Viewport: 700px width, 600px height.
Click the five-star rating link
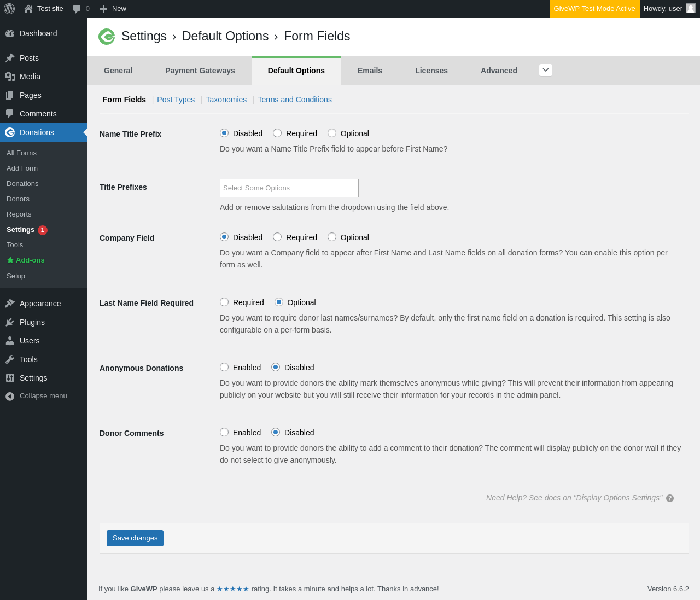(233, 589)
